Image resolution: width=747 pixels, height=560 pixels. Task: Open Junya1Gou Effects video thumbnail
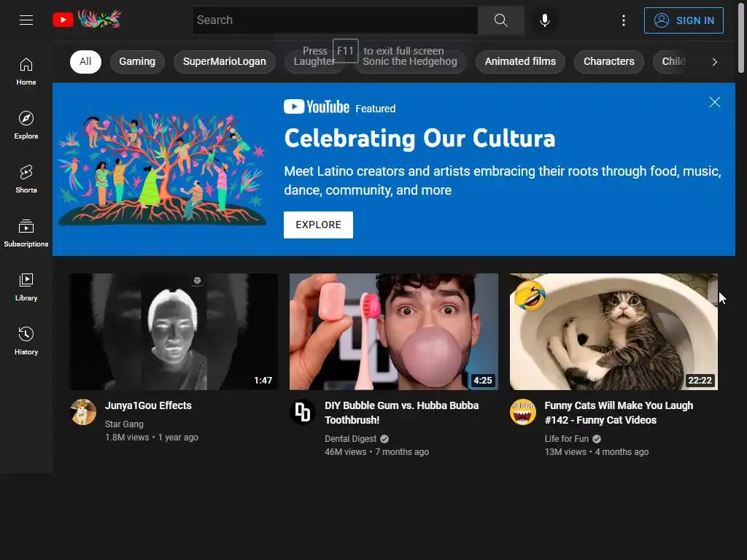[174, 332]
